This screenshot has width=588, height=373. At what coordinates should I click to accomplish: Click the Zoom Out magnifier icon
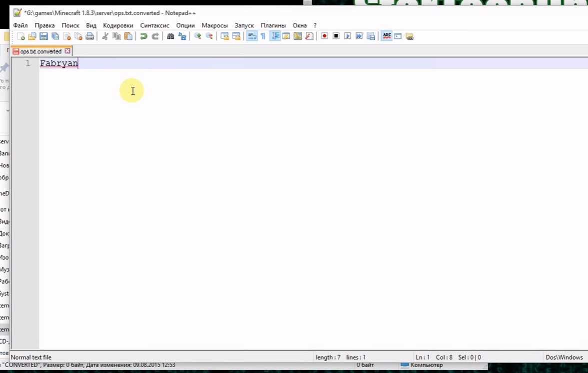[209, 36]
